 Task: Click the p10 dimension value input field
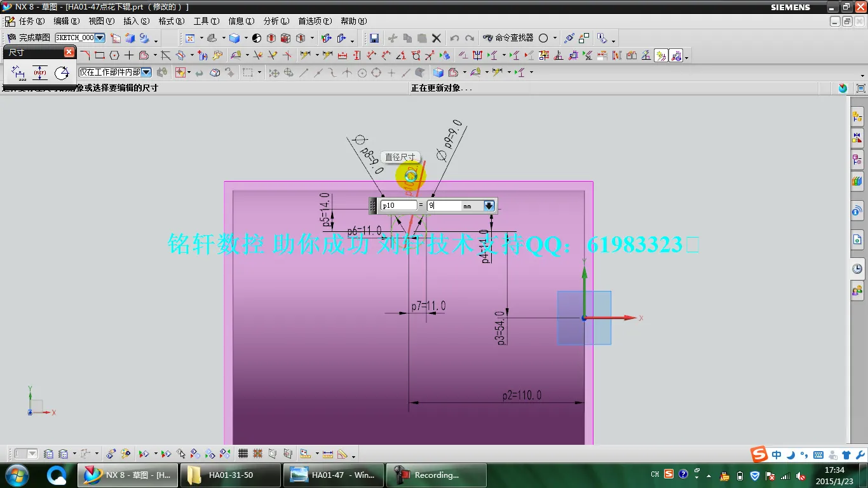[399, 205]
